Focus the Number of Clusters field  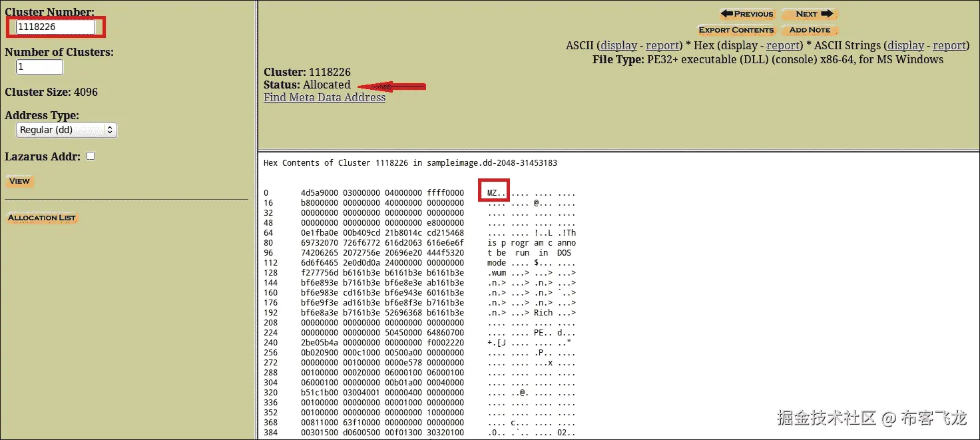[39, 67]
